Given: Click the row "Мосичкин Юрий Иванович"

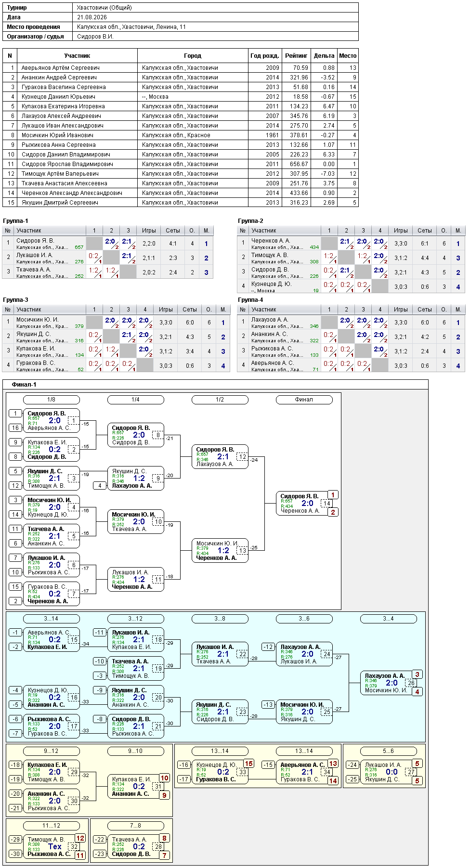Looking at the screenshot, I should pos(181,135).
